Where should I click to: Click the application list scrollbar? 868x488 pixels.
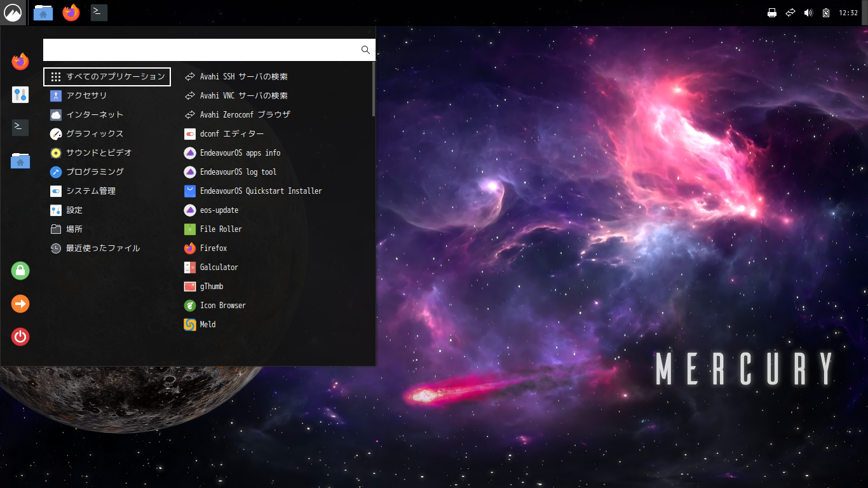pos(374,89)
